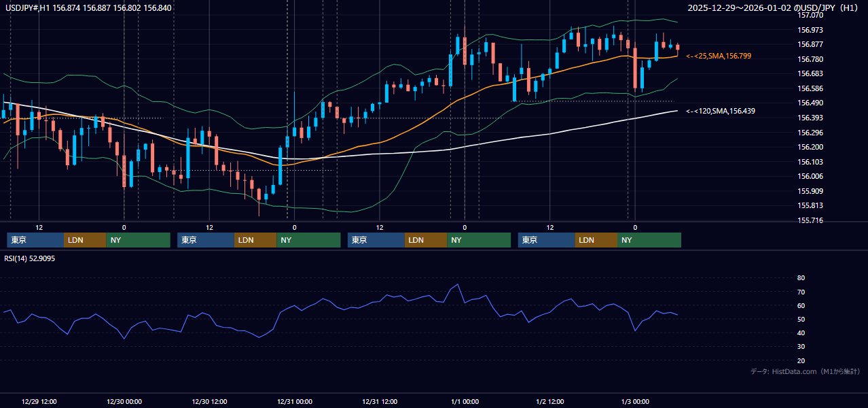Select the 156.586 price level label
The height and width of the screenshot is (408, 868).
pyautogui.click(x=810, y=88)
